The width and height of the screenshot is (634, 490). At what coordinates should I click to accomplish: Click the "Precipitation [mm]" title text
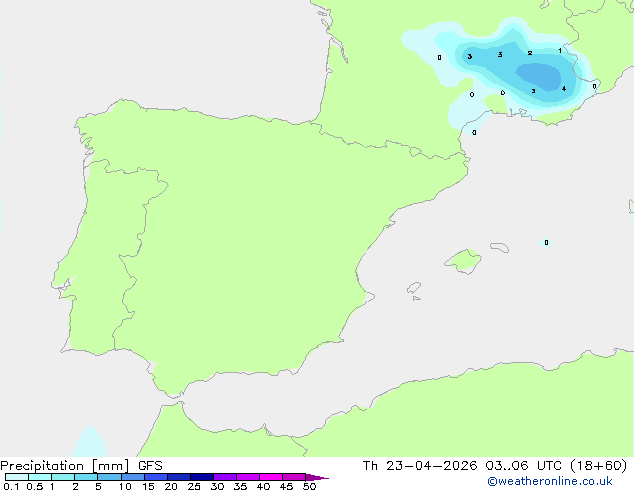pos(65,466)
